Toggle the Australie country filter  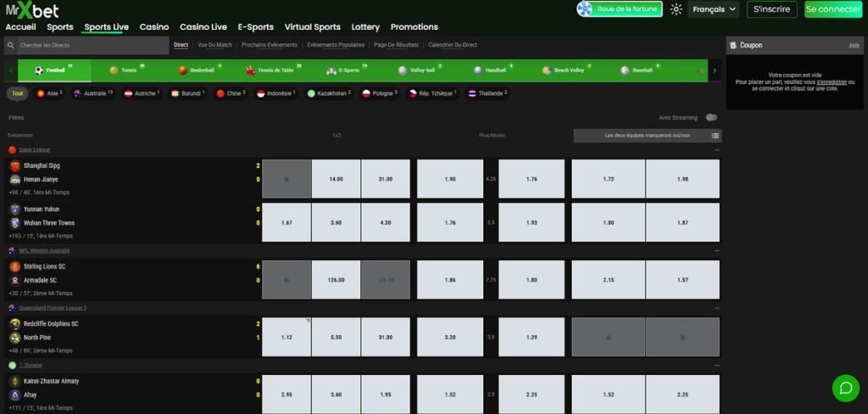(79, 93)
